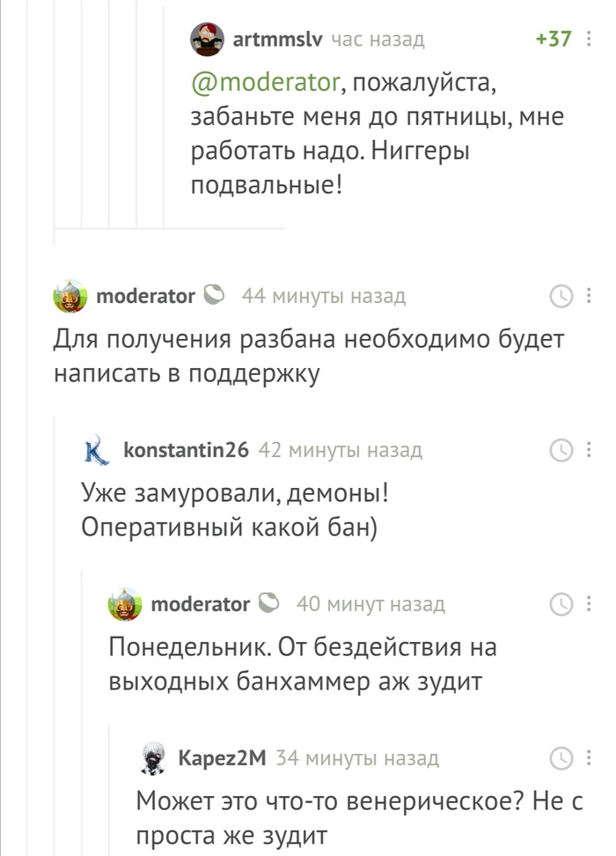616x856 pixels.
Task: Open the three-dot menu on konstantin26's comment
Action: (x=588, y=451)
